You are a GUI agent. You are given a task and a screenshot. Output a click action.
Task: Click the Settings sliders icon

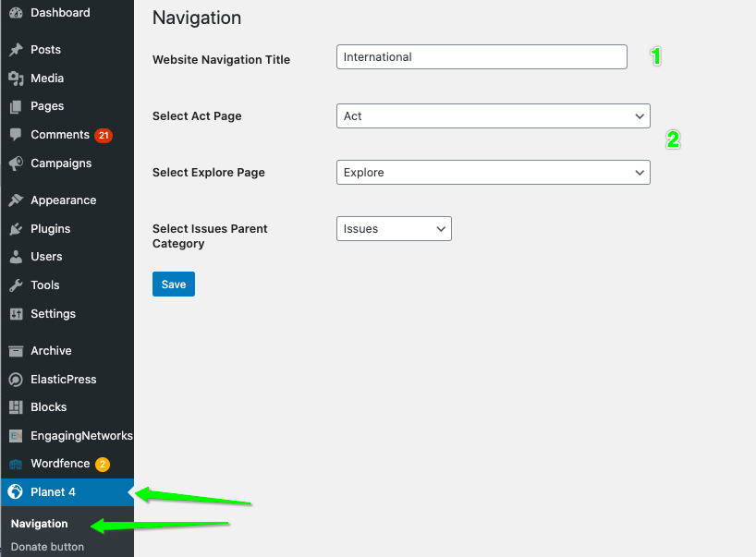click(x=16, y=314)
